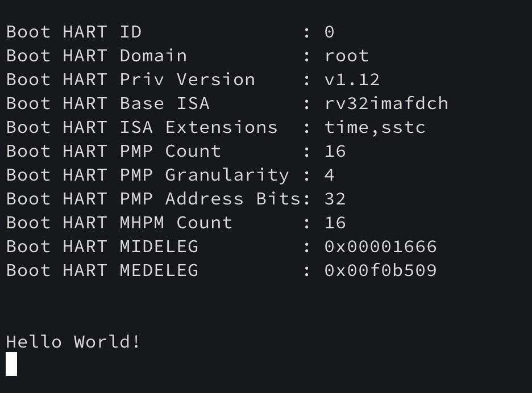Click the terminal cursor block
Screen dimensions: 532x393
[11, 364]
